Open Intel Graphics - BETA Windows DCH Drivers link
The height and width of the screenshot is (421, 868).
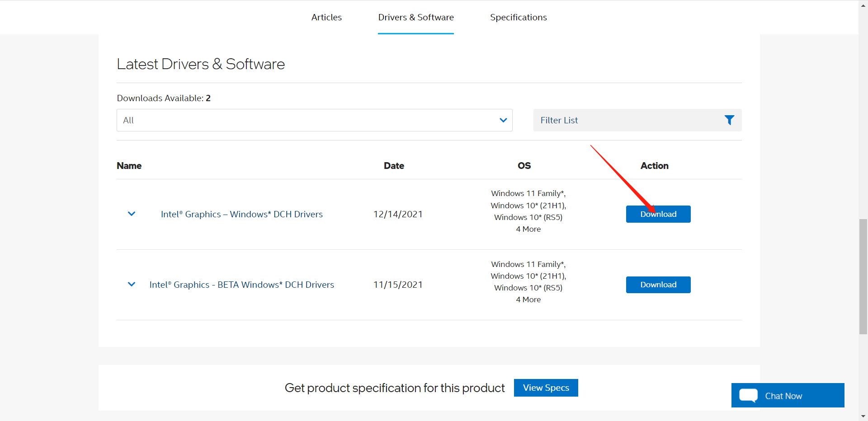click(242, 285)
